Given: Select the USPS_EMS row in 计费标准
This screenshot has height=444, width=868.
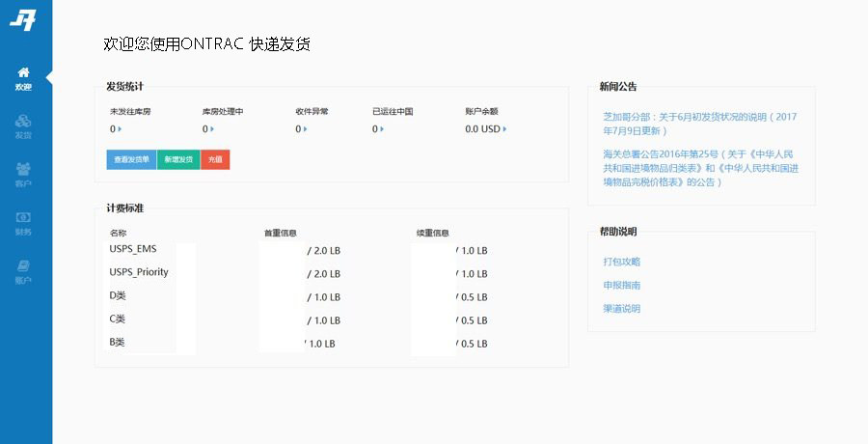Looking at the screenshot, I should [133, 249].
